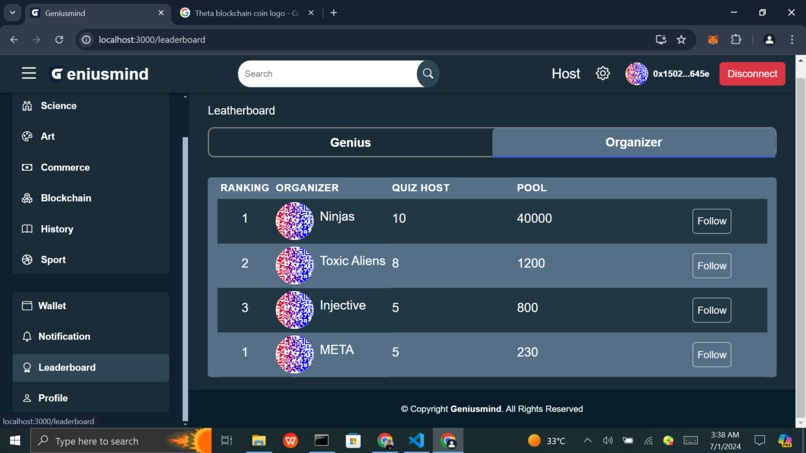Image resolution: width=806 pixels, height=453 pixels.
Task: Open the hamburger sidebar menu
Action: [x=29, y=74]
